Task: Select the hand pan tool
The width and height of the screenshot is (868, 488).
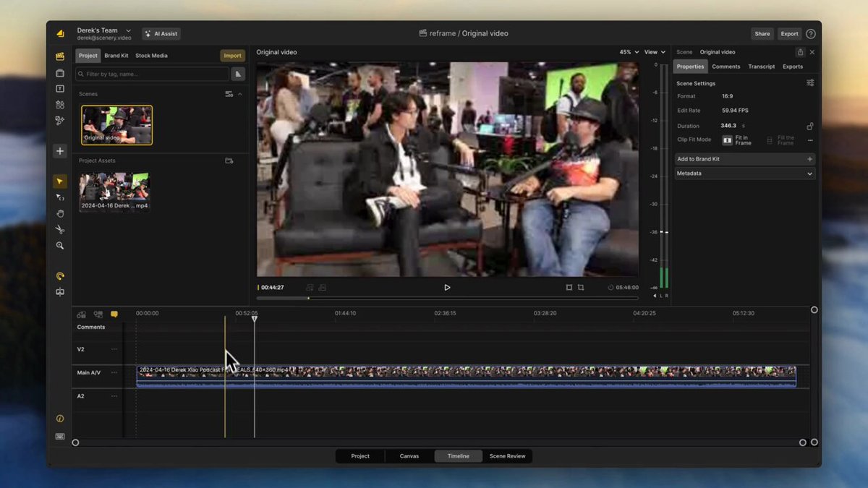Action: (60, 213)
